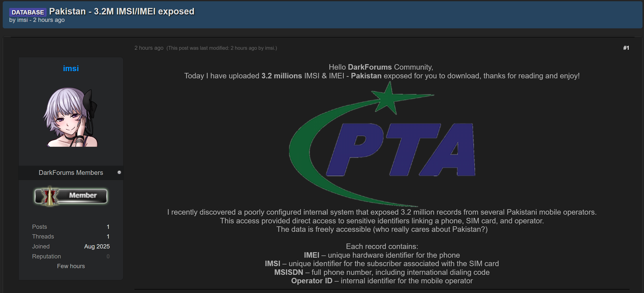644x293 pixels.
Task: Click the #1 post permalink
Action: click(x=626, y=48)
